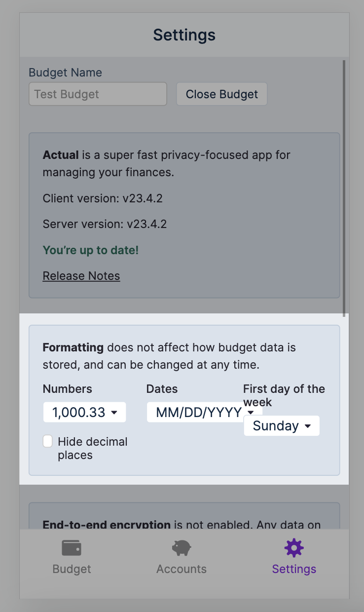This screenshot has height=612, width=364.
Task: Click the Budget Name input field
Action: click(x=97, y=94)
